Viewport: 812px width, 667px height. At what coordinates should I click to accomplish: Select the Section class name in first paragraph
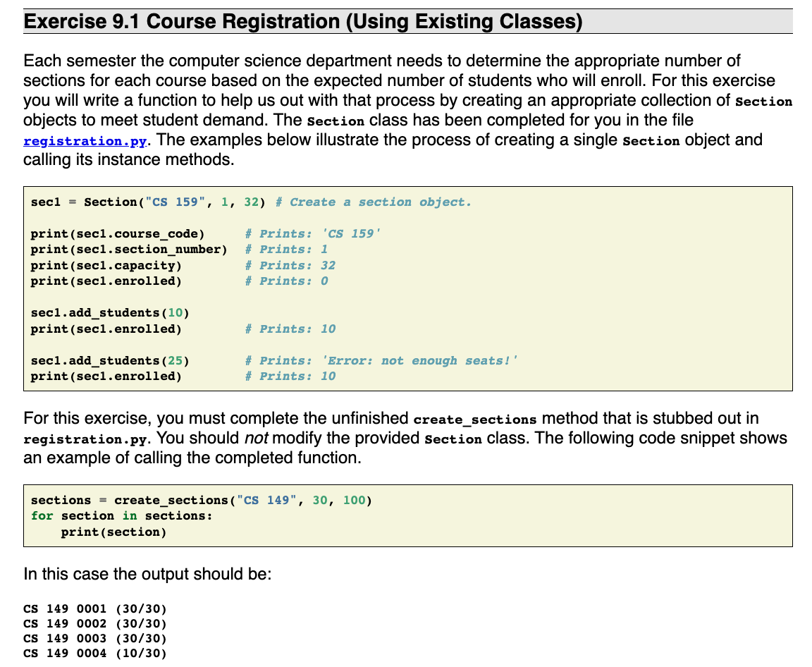[336, 121]
